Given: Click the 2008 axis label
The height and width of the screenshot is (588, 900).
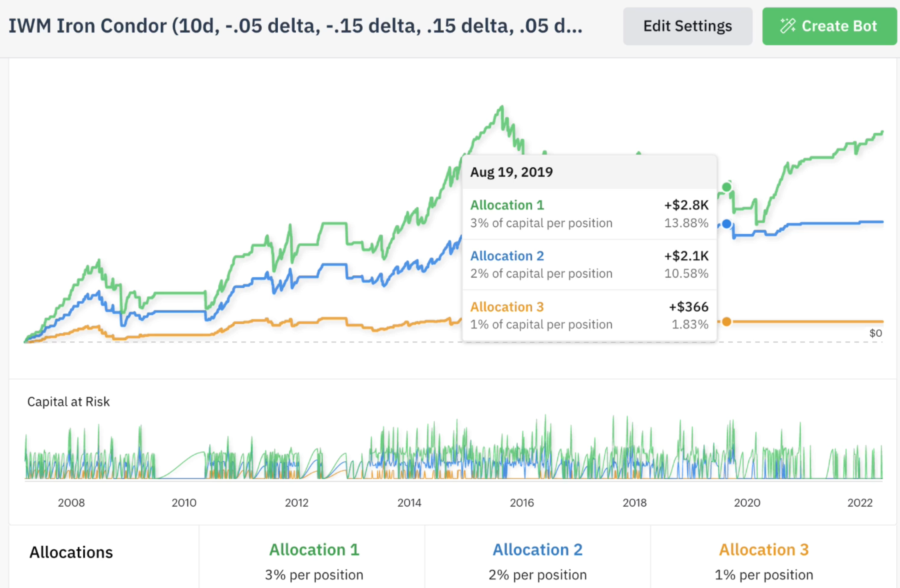Looking at the screenshot, I should 71,503.
